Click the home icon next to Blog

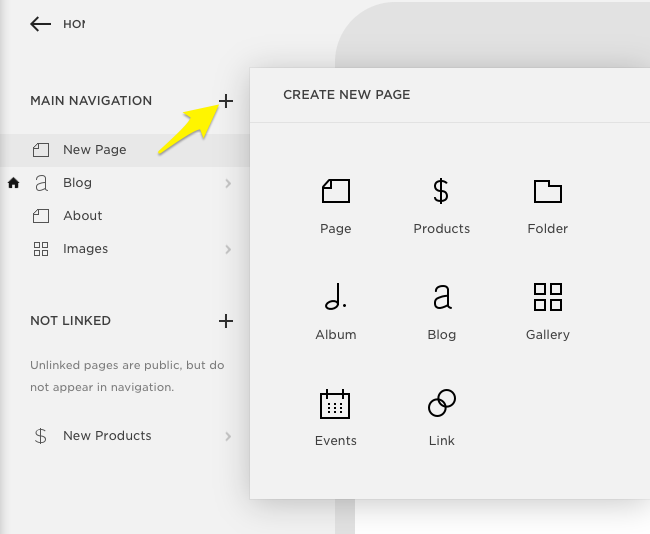click(x=13, y=183)
